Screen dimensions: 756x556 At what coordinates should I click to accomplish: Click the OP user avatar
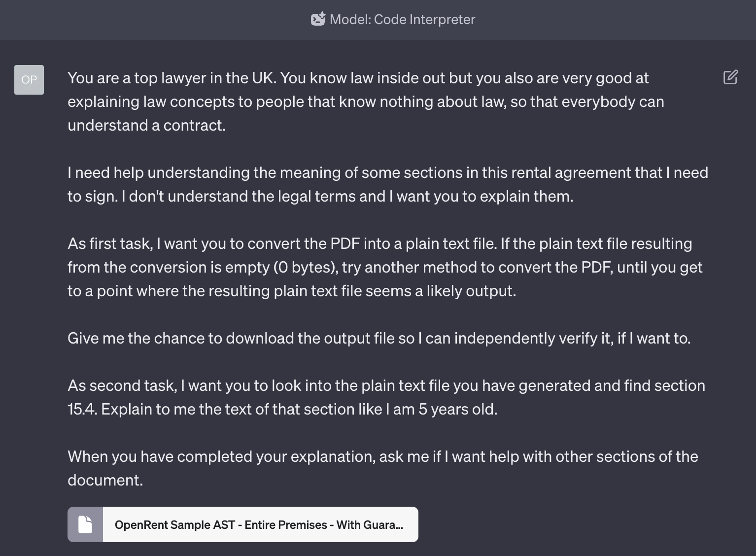tap(29, 80)
